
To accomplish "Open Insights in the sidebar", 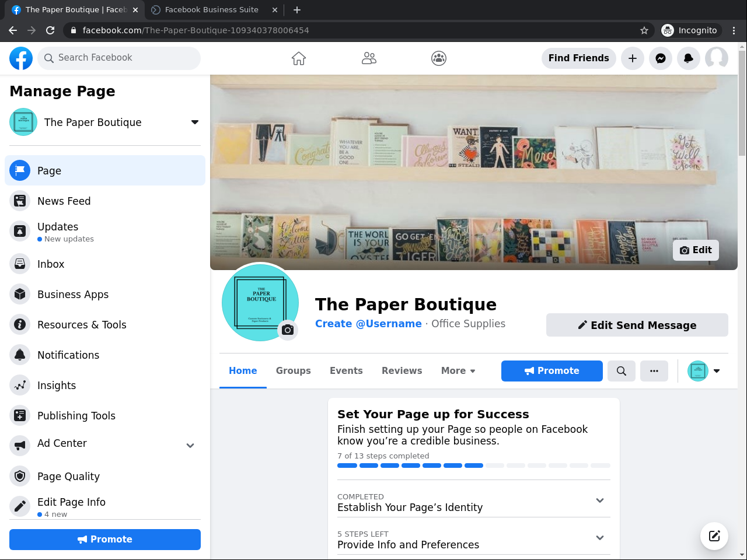I will [x=105, y=386].
